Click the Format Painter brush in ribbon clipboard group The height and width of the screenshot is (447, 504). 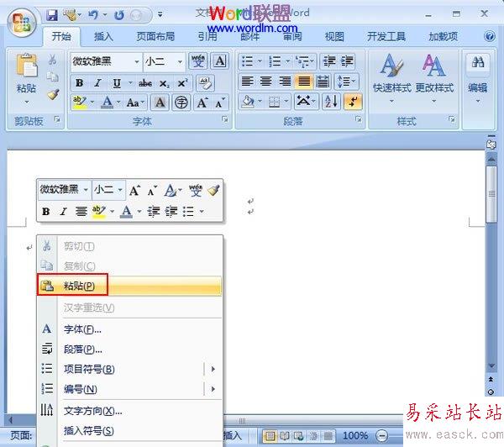click(53, 95)
